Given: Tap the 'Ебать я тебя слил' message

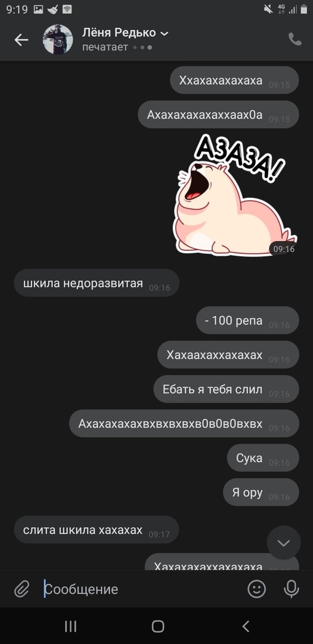Looking at the screenshot, I should click(x=227, y=389).
